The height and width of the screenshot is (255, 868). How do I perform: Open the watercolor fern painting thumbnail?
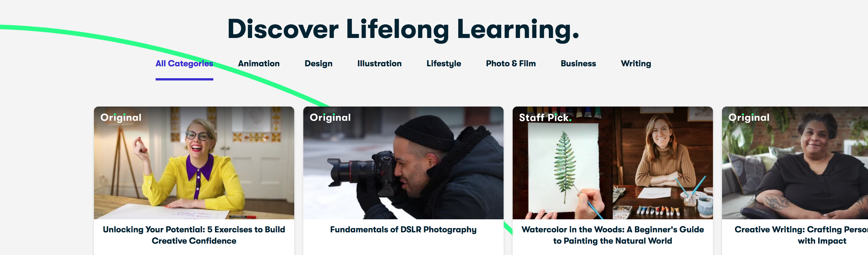(x=613, y=163)
